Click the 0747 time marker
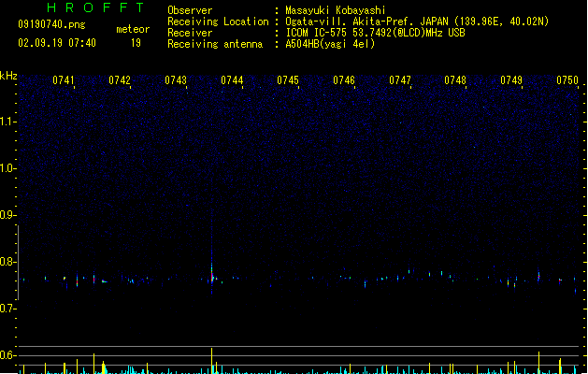The image size is (588, 374). coord(400,80)
